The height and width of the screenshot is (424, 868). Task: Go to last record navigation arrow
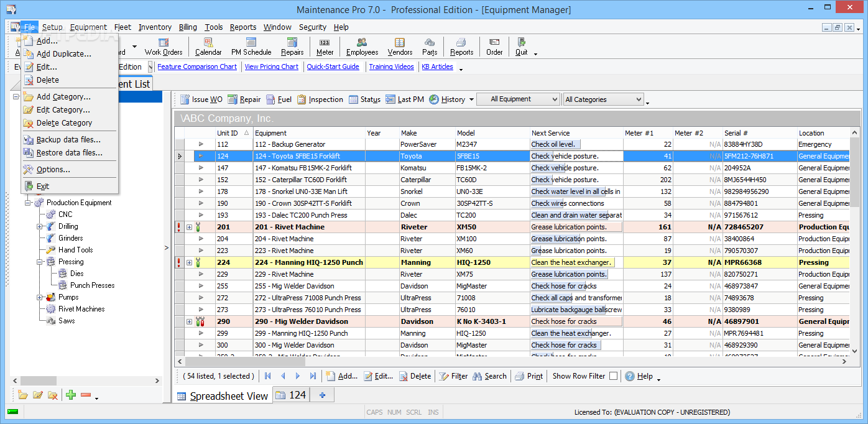[x=313, y=376]
